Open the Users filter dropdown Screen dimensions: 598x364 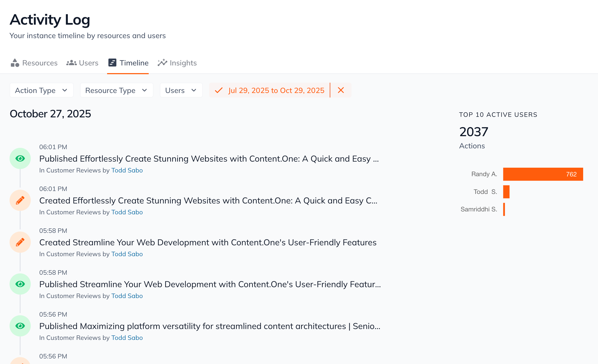pos(181,90)
